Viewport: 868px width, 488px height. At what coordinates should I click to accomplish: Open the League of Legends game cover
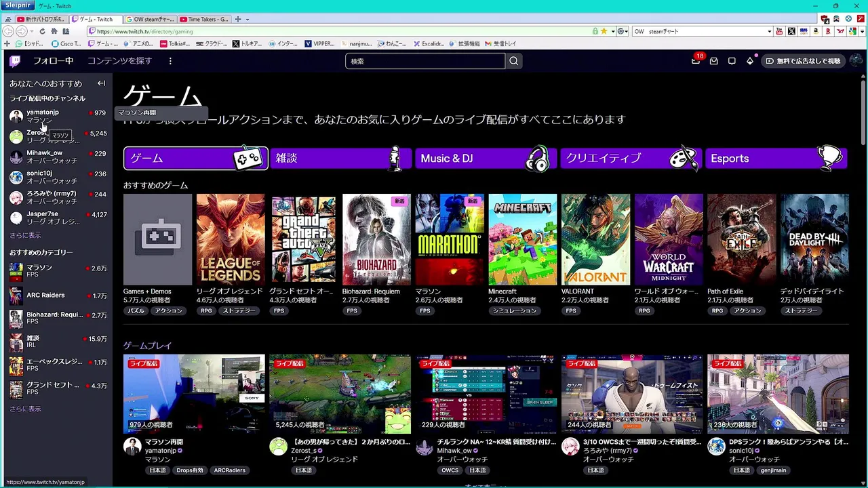[x=231, y=239]
